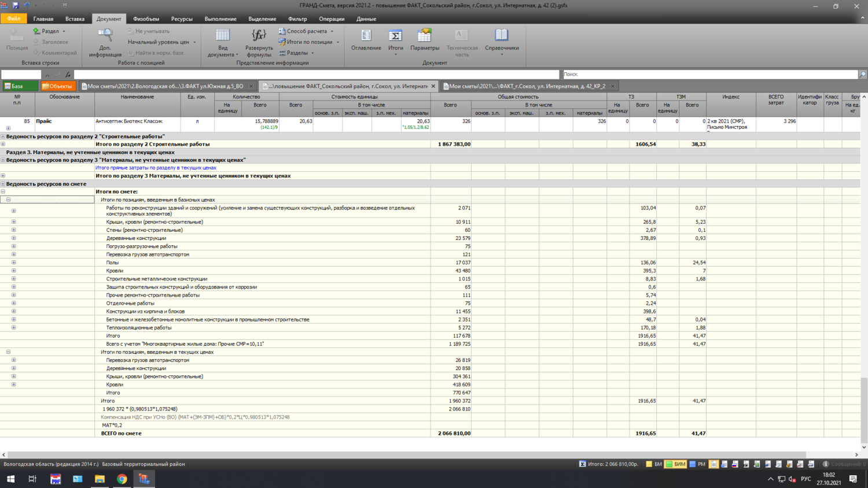This screenshot has width=868, height=488.
Task: Click the Вид документа table icon
Action: pos(223,36)
